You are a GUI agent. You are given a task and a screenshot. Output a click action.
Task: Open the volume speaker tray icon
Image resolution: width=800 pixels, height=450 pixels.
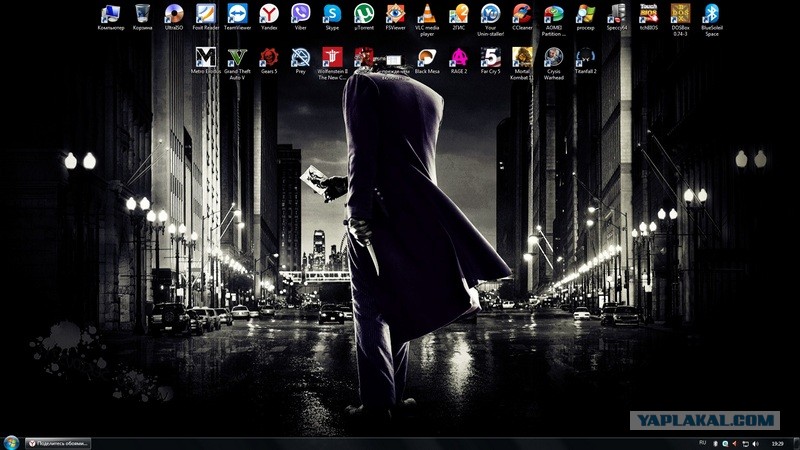(x=756, y=443)
